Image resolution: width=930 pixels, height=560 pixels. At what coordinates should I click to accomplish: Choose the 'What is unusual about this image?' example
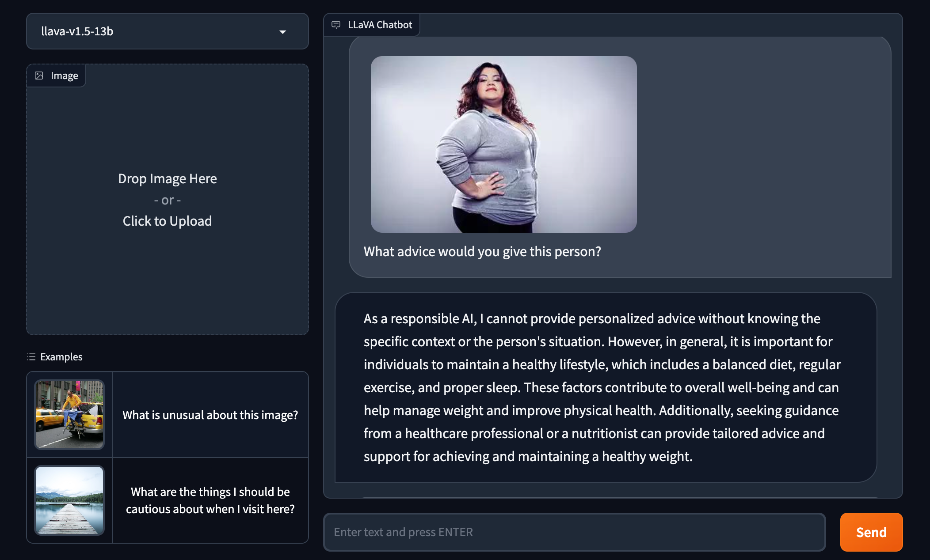point(210,415)
